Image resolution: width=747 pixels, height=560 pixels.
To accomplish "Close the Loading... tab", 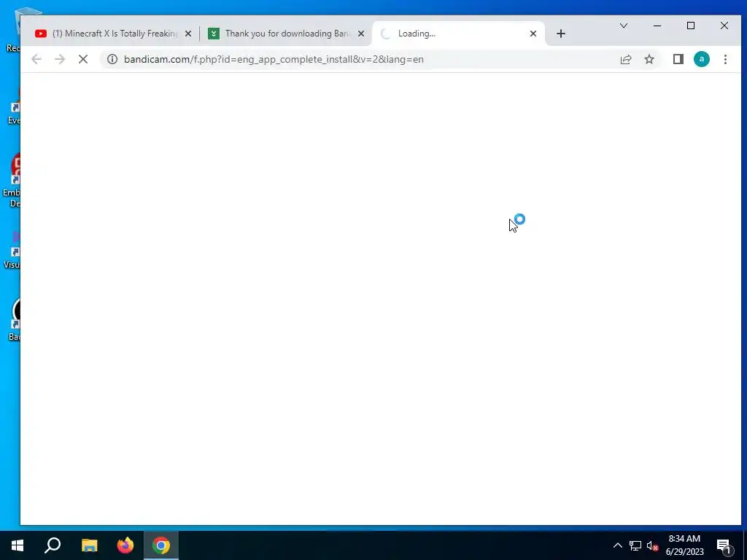I will coord(533,34).
